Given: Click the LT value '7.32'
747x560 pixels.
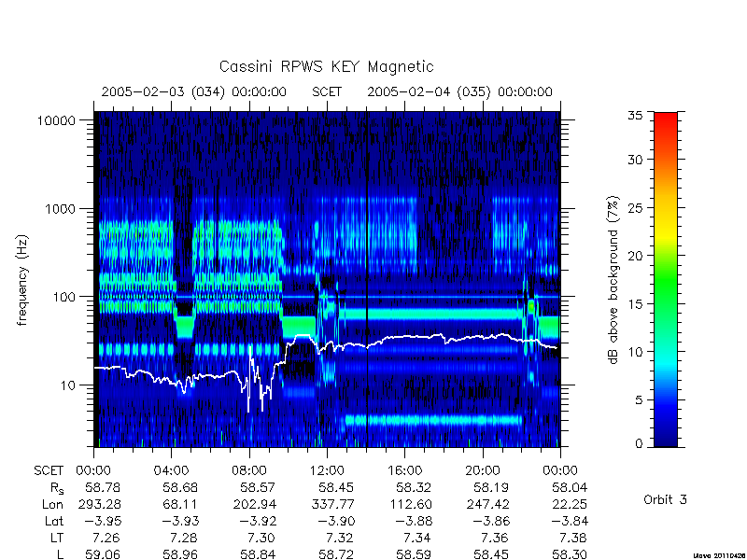Looking at the screenshot, I should 340,538.
